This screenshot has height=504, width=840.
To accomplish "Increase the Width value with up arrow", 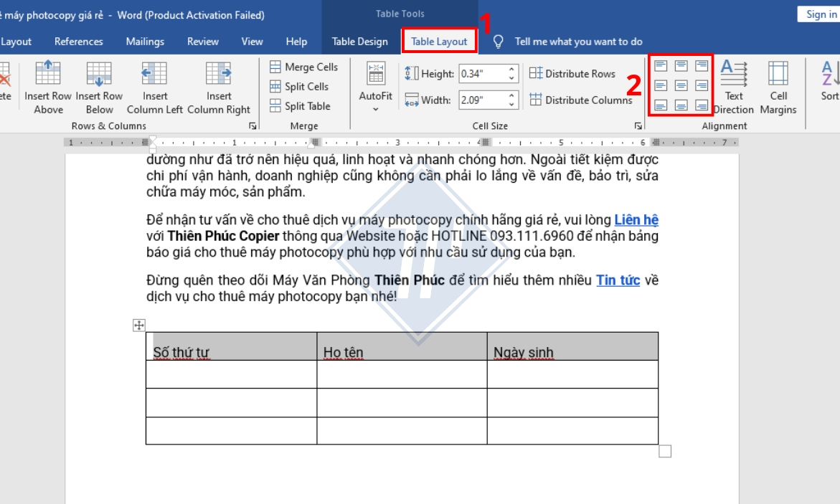I will click(512, 95).
